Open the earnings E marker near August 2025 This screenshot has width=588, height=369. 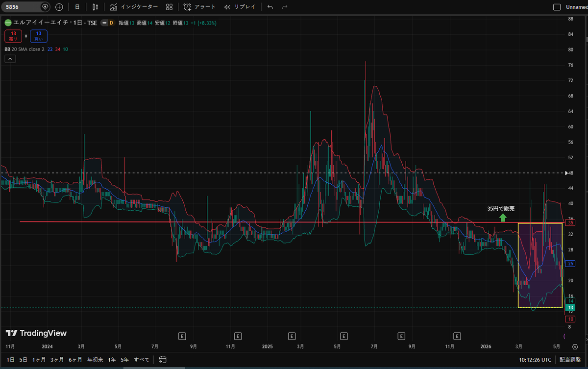pos(401,336)
